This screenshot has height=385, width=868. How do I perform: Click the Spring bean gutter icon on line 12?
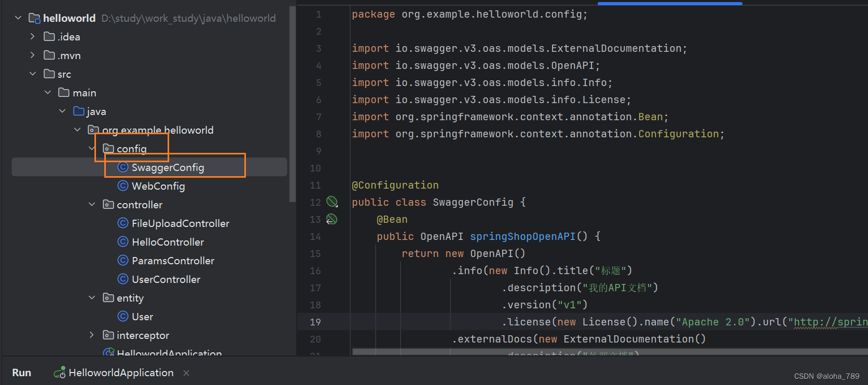[x=332, y=202]
